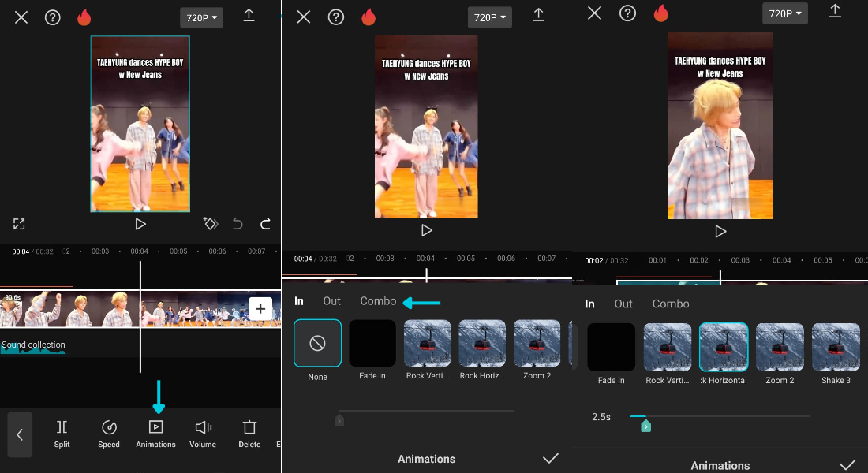The image size is (868, 473).
Task: Click the video preview in left panel
Action: tap(140, 124)
